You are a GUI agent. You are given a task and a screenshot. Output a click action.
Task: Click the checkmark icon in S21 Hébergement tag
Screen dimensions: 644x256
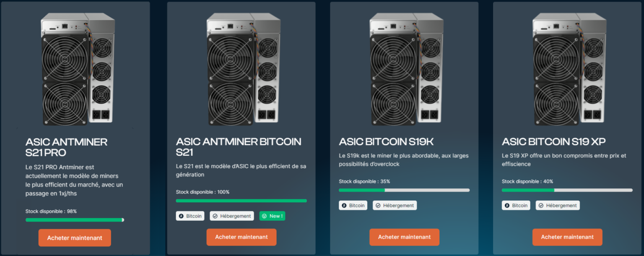[x=216, y=216]
